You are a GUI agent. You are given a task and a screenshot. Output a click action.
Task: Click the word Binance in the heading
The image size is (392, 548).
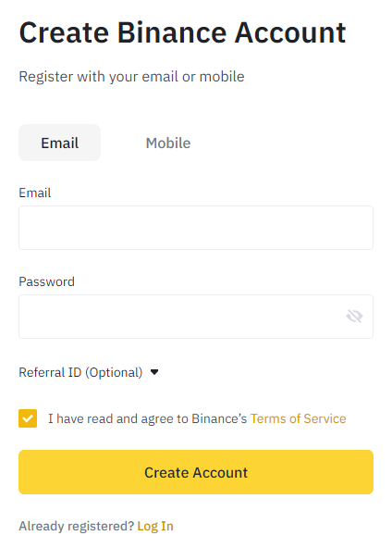tap(172, 32)
